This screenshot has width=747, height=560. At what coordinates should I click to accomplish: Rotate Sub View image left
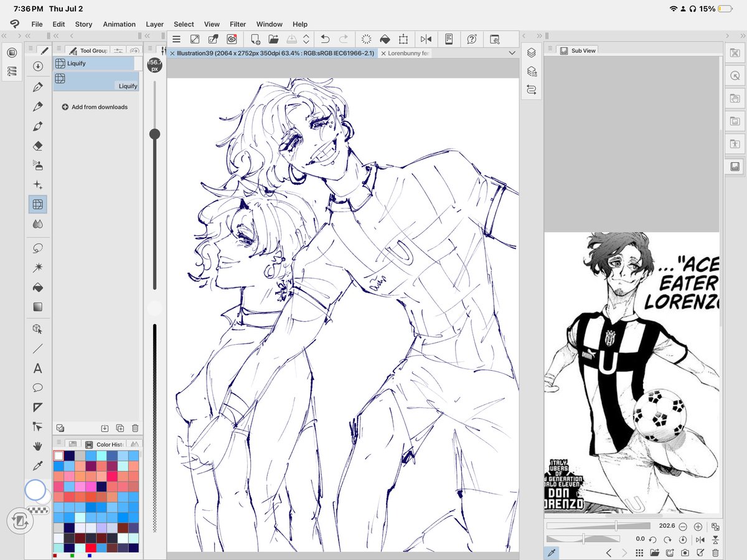point(652,539)
